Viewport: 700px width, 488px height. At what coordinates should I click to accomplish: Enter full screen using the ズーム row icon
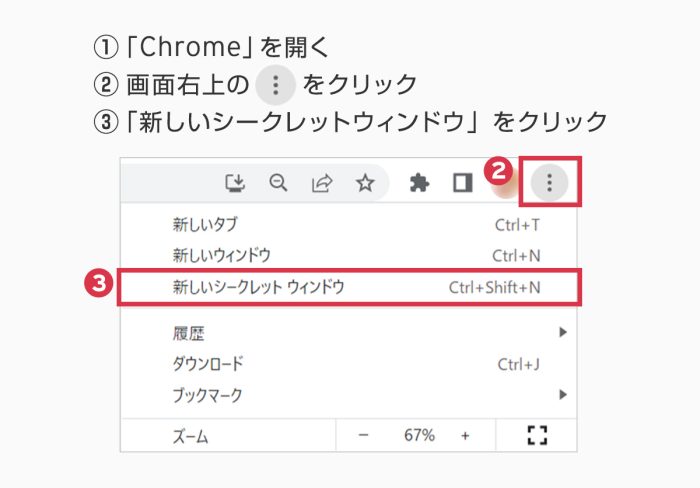click(x=537, y=435)
